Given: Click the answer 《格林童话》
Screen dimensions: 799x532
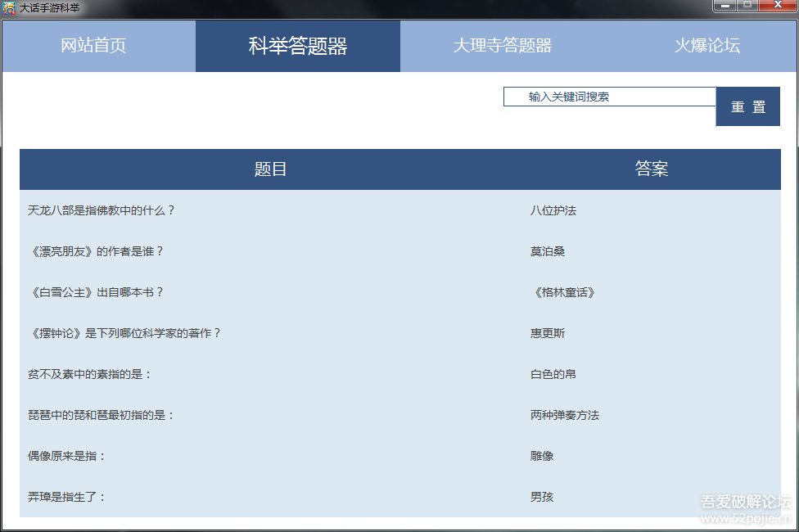Looking at the screenshot, I should 562,292.
